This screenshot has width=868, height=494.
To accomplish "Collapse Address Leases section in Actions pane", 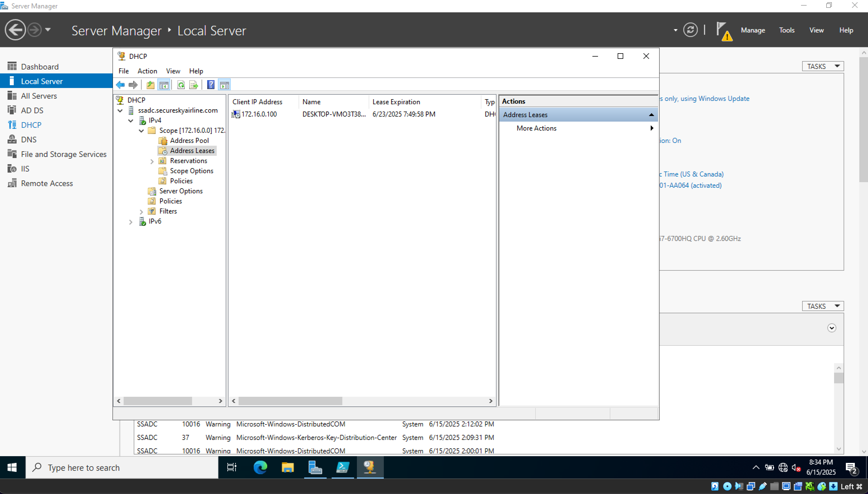I will coord(651,115).
